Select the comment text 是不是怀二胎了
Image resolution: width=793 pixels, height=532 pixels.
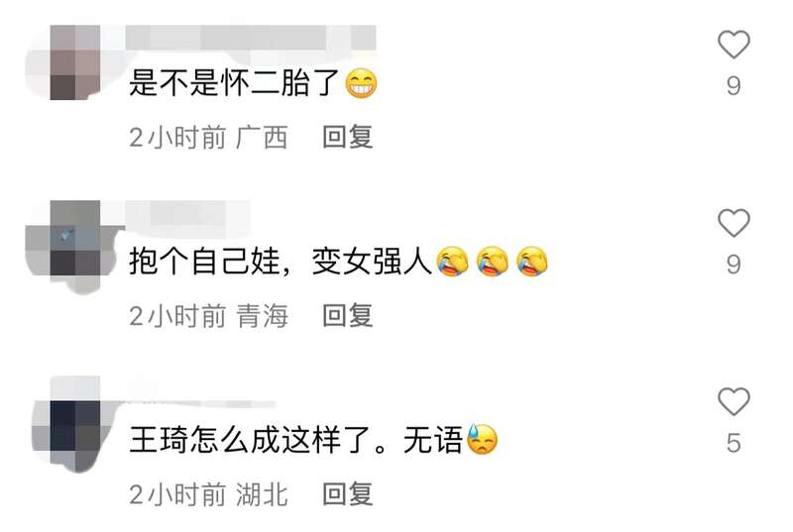(234, 83)
